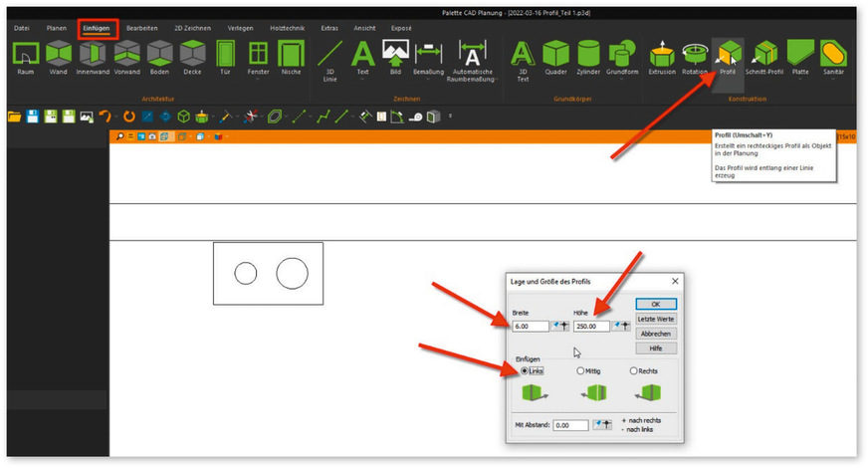Image resolution: width=868 pixels, height=468 pixels.
Task: Click the Extrusion tool icon
Action: (661, 58)
